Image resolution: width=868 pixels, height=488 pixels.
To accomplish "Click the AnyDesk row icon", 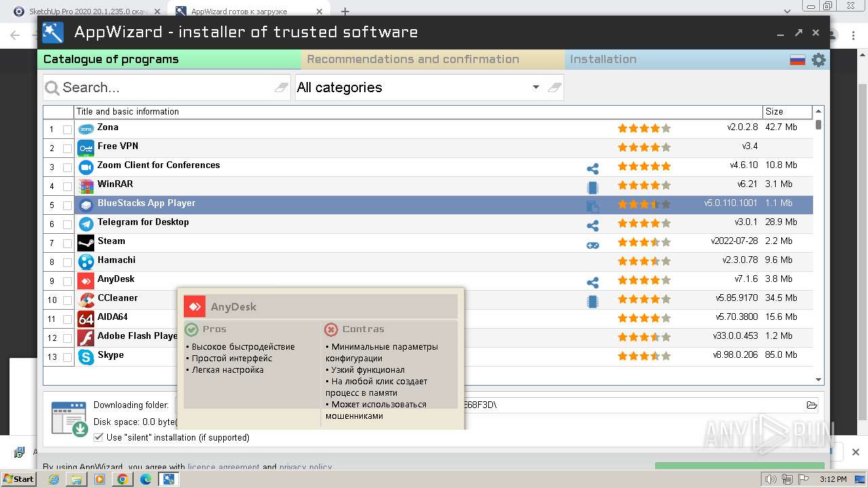I will [x=86, y=281].
